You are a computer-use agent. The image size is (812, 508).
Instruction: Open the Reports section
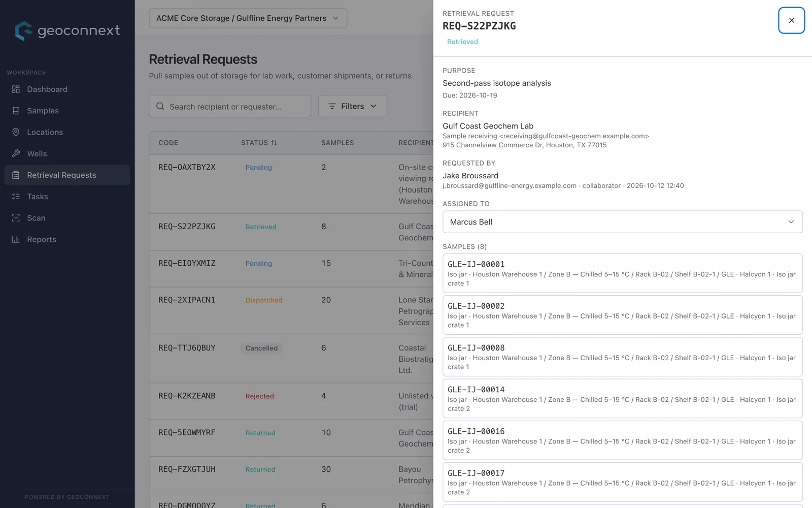coord(67,239)
